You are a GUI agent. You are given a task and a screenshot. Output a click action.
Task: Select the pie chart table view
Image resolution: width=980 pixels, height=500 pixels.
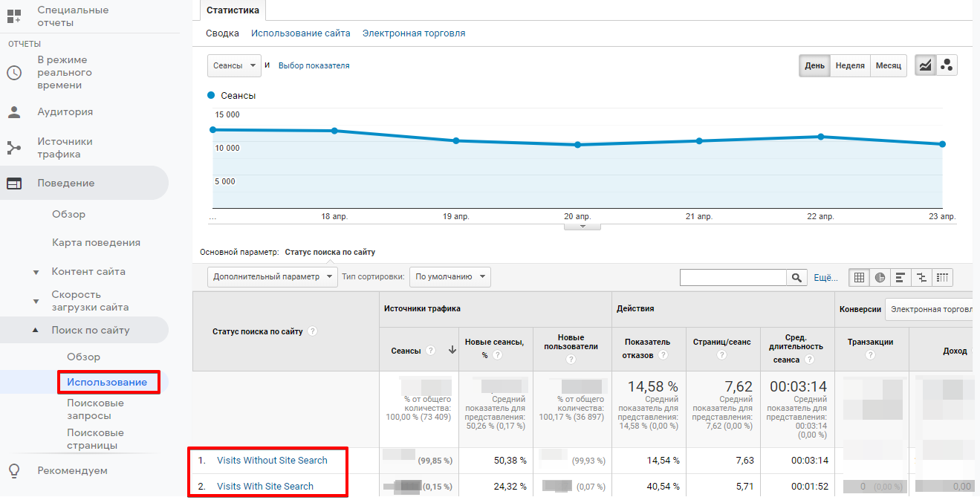point(880,278)
